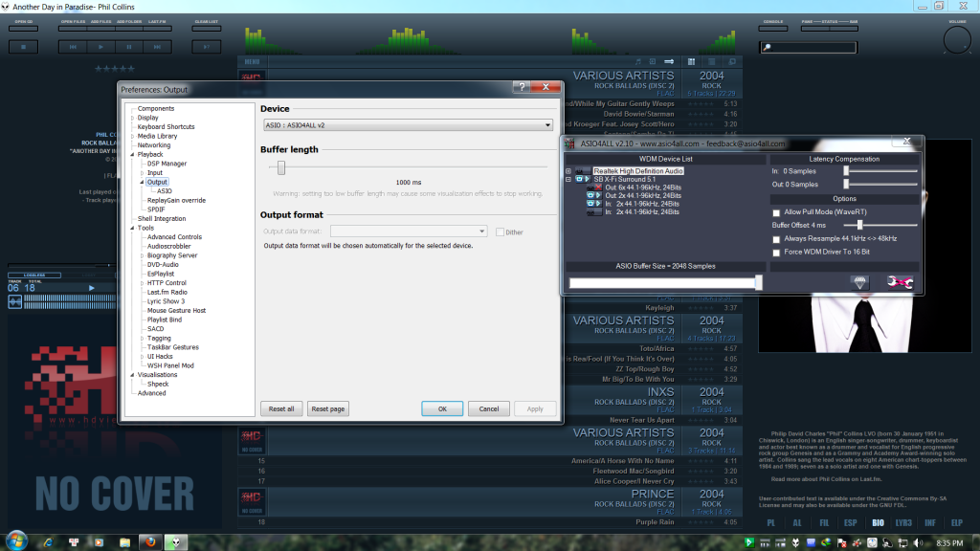Collapse the Playback tree node
Viewport: 980px width, 551px height.
132,154
